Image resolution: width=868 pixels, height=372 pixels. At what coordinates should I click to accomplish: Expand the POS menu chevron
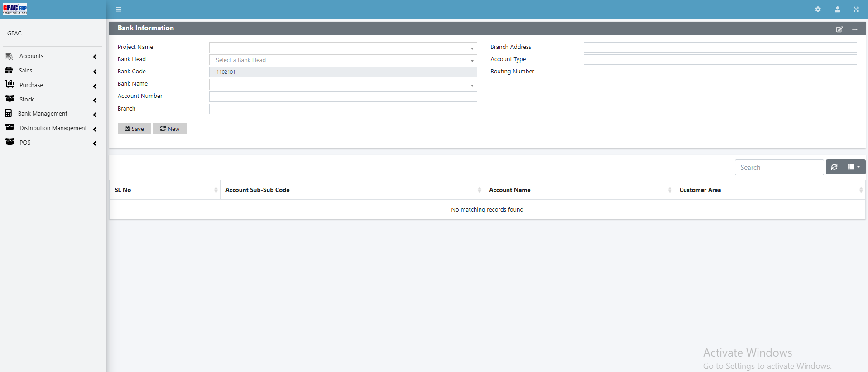point(95,143)
